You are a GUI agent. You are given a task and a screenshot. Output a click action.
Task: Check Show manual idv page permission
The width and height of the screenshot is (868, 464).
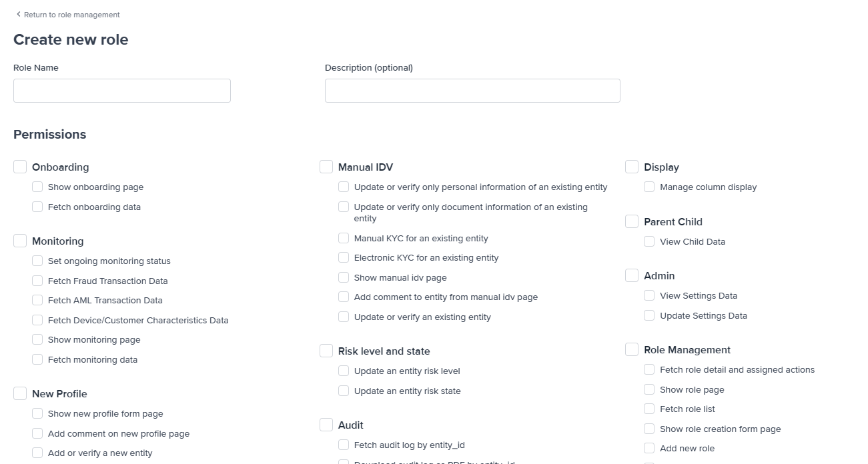coord(344,277)
